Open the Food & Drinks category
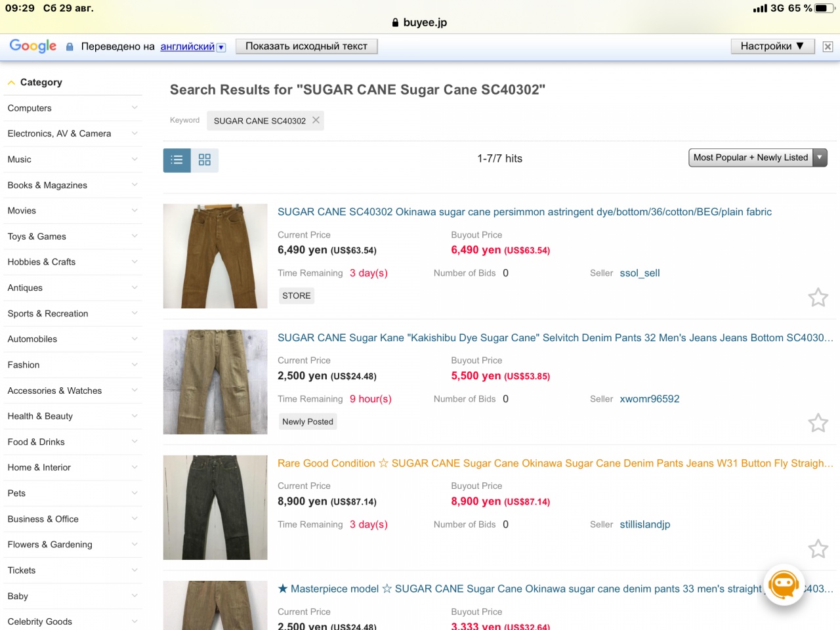The image size is (840, 630). point(73,442)
